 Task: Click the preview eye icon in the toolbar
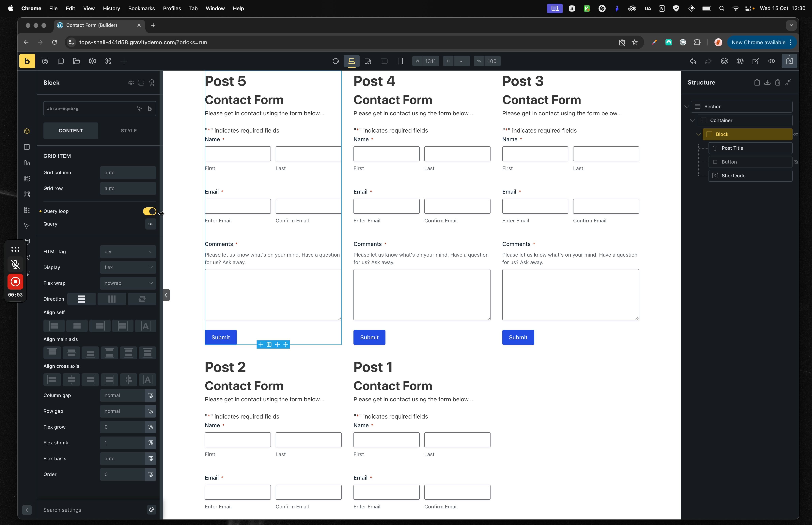click(772, 61)
